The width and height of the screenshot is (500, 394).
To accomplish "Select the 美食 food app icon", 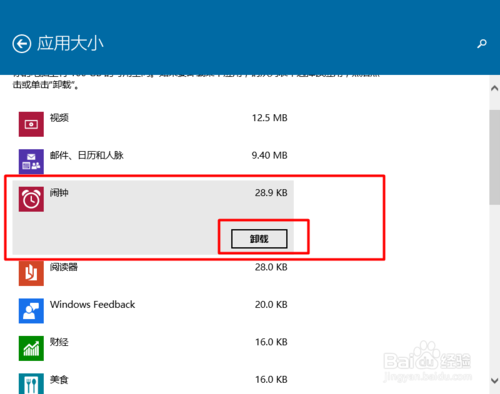I will 31,384.
